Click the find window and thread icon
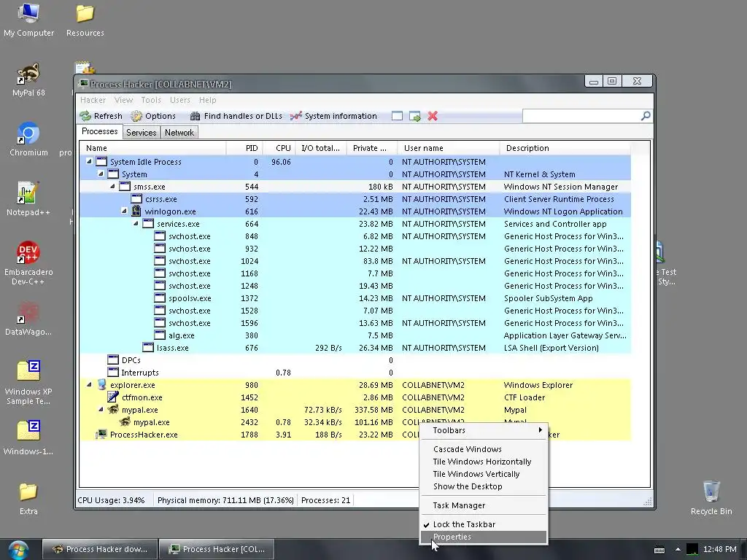Screen dimensions: 747x560 pyautogui.click(x=415, y=116)
